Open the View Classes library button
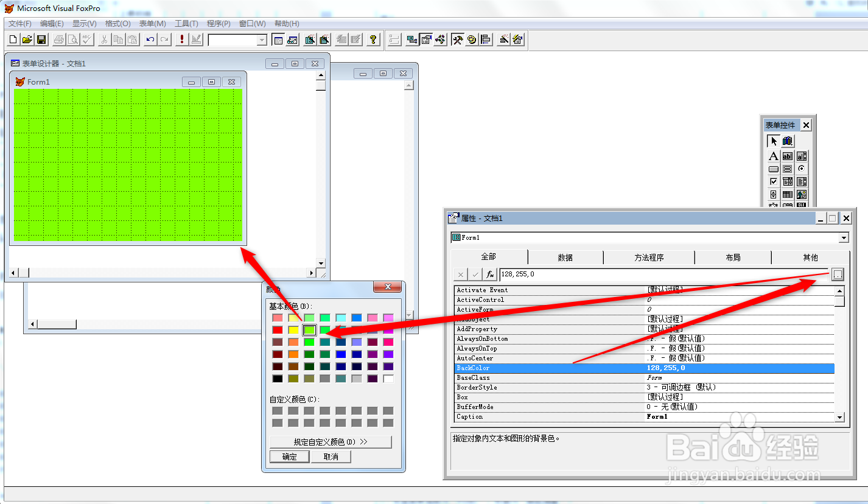This screenshot has height=504, width=868. coord(788,141)
